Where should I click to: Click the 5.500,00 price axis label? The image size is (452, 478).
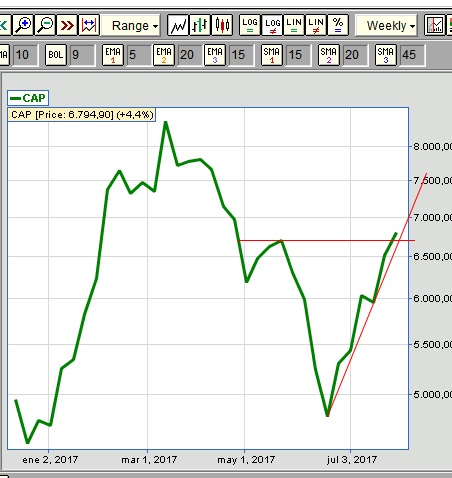tap(433, 344)
